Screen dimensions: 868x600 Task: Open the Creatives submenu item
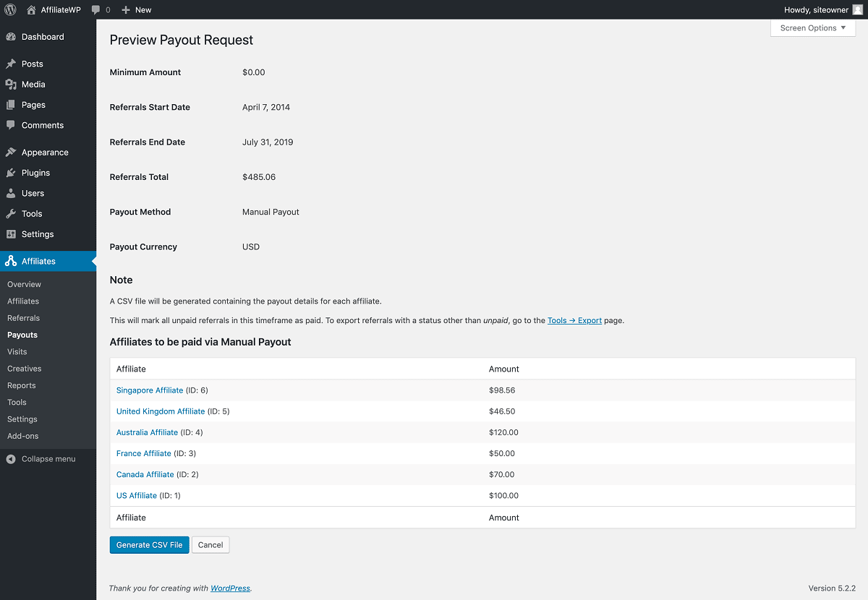click(25, 369)
